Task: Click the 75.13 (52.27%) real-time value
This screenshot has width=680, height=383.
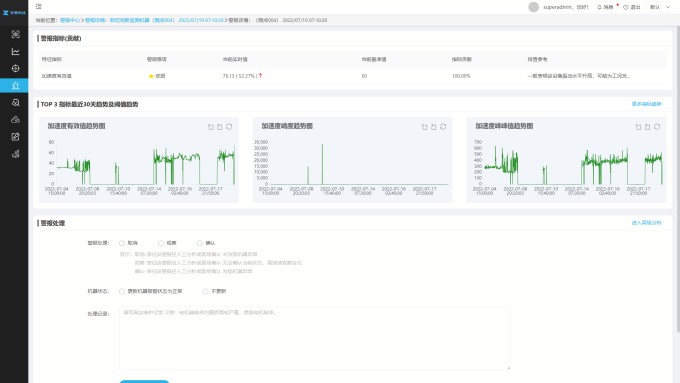Action: 240,76
